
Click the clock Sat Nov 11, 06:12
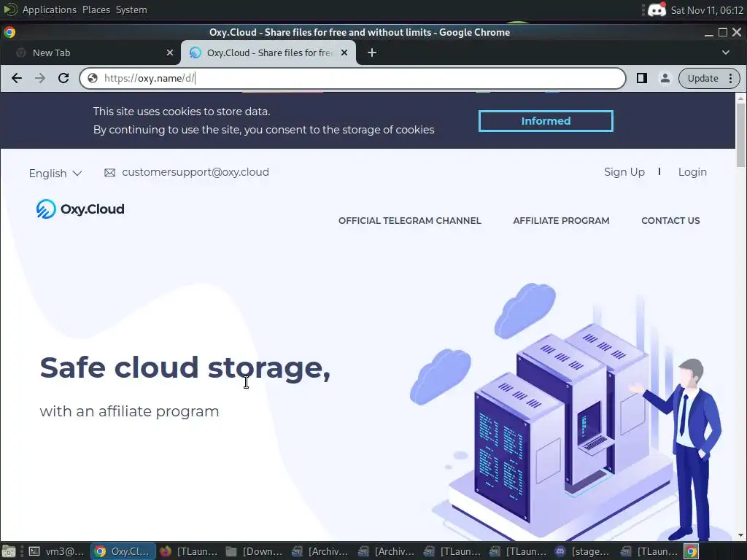(x=707, y=10)
